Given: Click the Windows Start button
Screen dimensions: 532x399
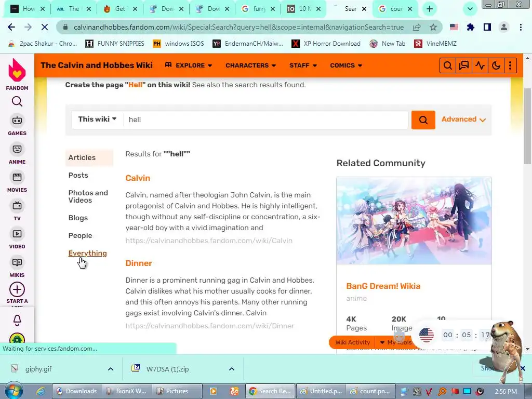Looking at the screenshot, I should [x=14, y=391].
